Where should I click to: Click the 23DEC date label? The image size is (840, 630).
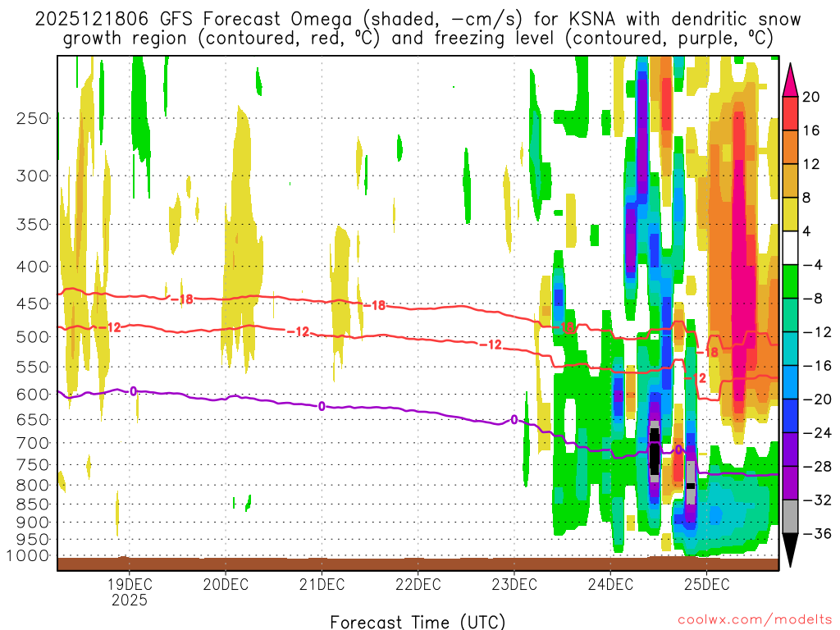(514, 586)
